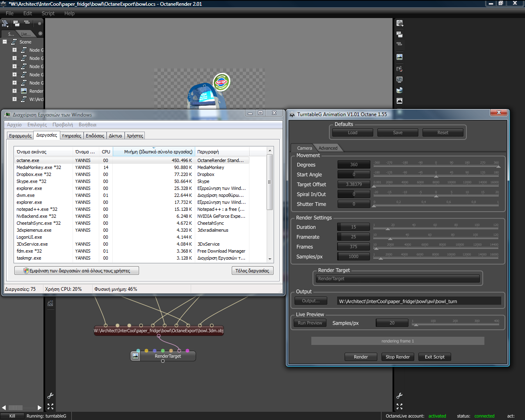Click the wrench icon at bottom of right pane
The height and width of the screenshot is (420, 525).
point(399,396)
